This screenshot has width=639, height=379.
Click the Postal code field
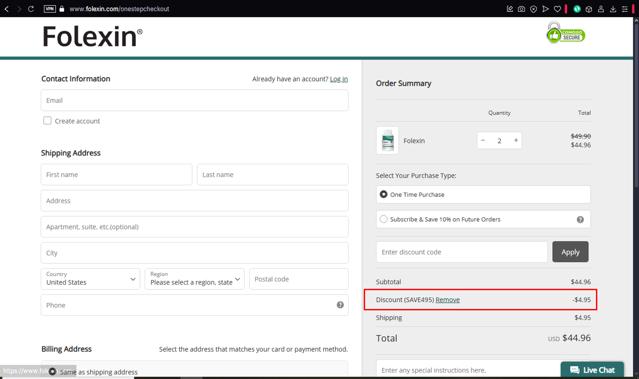299,279
